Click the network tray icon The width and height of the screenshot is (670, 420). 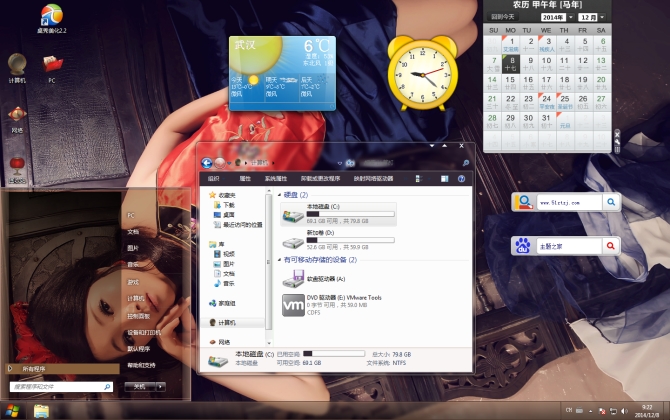click(613, 411)
